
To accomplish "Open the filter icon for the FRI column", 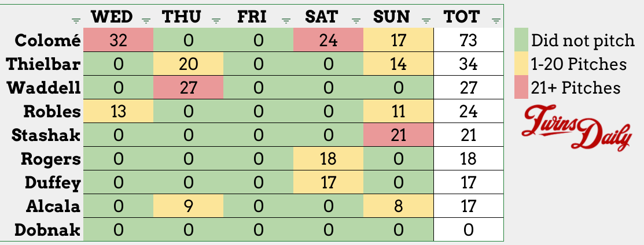I will point(286,21).
